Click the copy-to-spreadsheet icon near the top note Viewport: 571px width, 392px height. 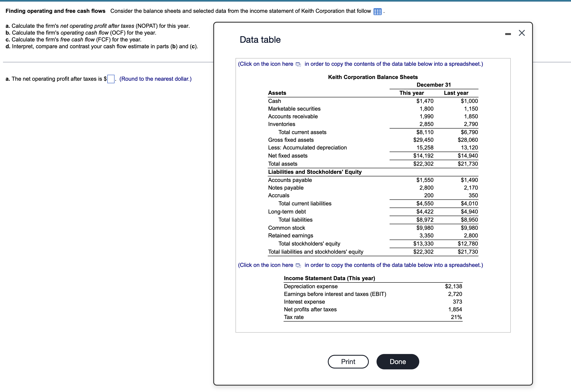(x=298, y=64)
